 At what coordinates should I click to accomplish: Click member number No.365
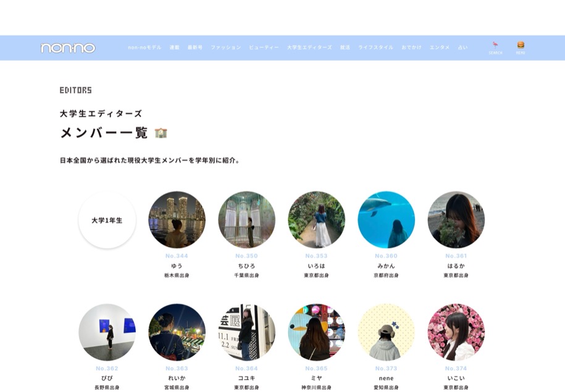(x=316, y=368)
